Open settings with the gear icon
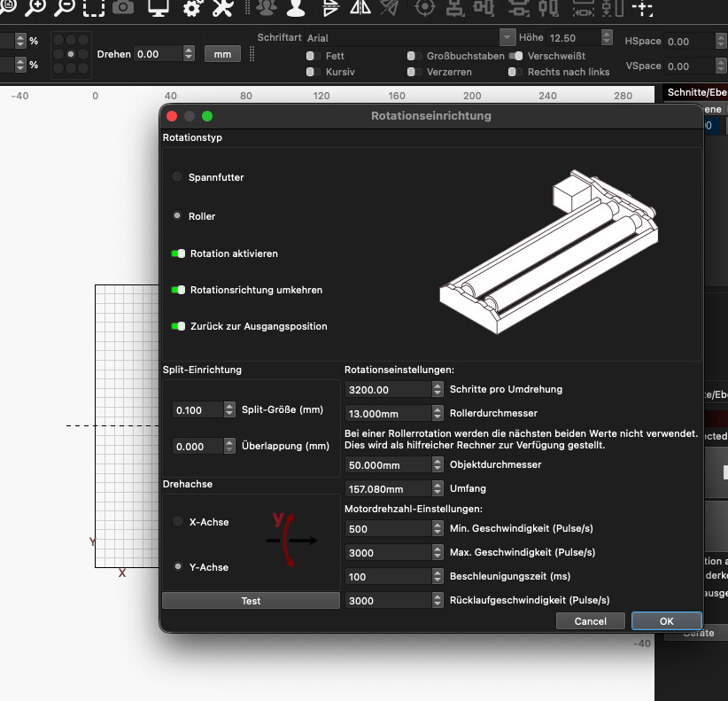The height and width of the screenshot is (701, 728). point(192,8)
